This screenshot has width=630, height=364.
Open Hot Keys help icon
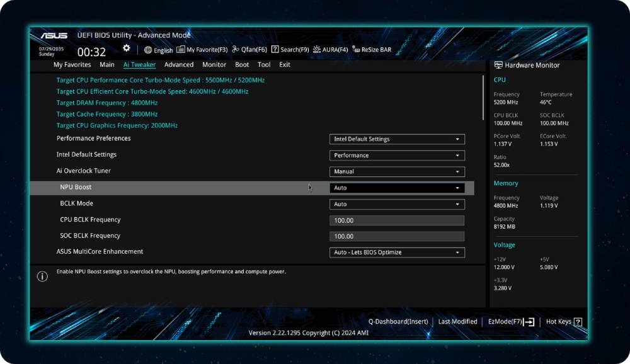pyautogui.click(x=578, y=322)
